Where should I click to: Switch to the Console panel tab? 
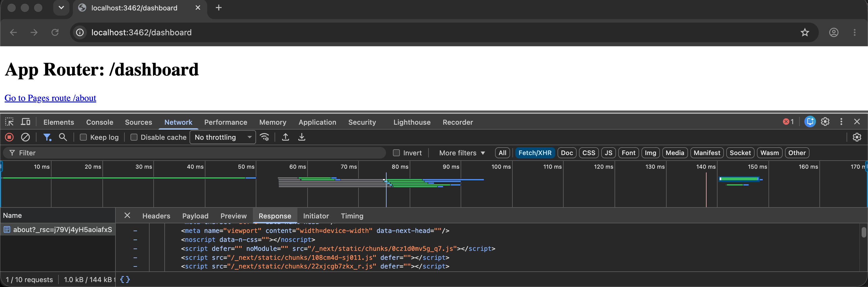pyautogui.click(x=100, y=122)
